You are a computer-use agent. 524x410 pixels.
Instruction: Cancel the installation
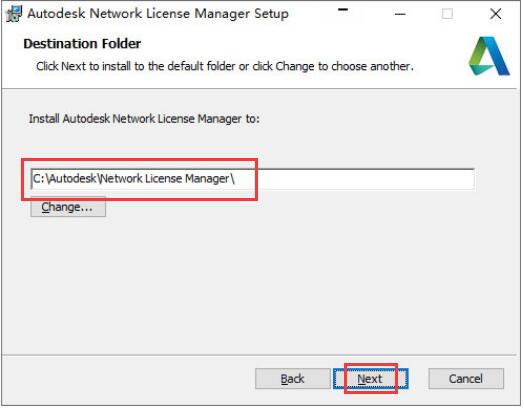[468, 381]
